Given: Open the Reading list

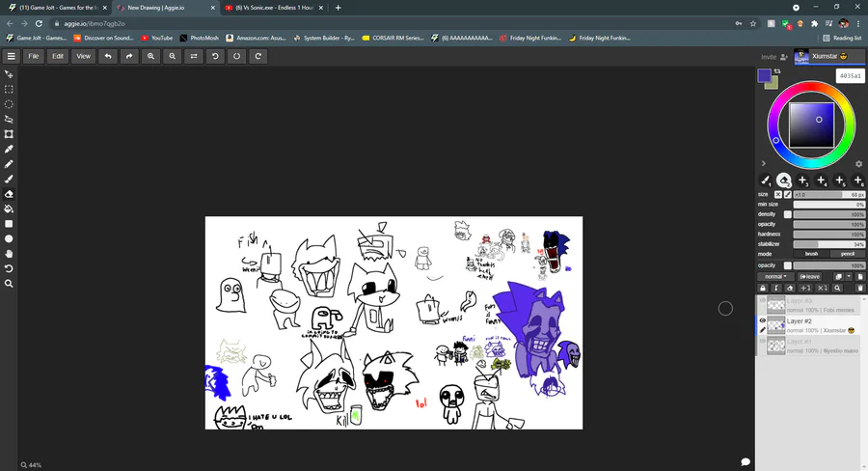Looking at the screenshot, I should [x=842, y=38].
